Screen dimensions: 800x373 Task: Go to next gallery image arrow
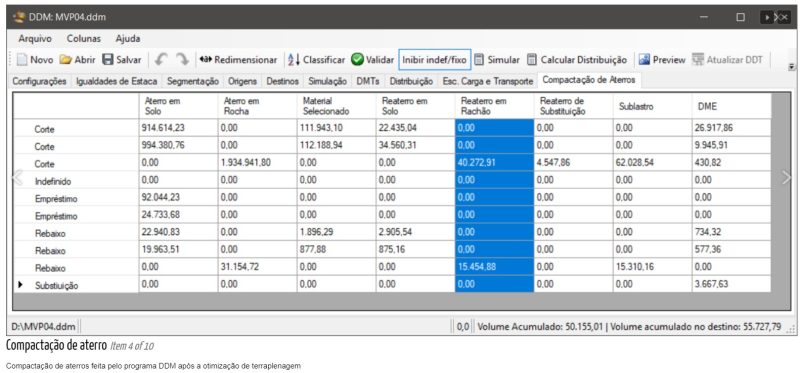point(786,177)
